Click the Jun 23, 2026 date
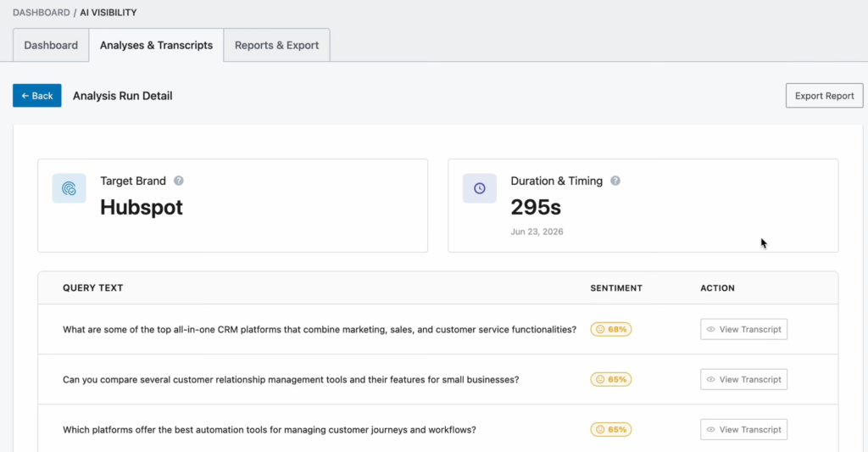The height and width of the screenshot is (452, 868). point(537,232)
